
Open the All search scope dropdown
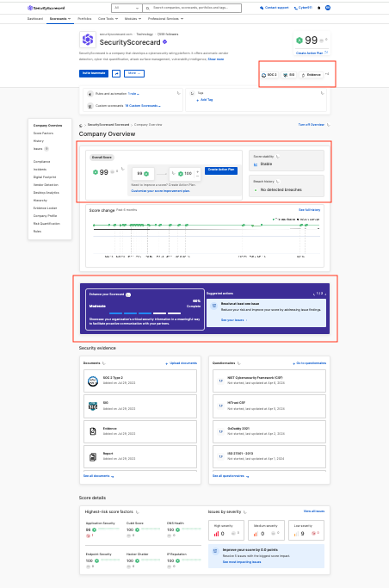point(127,8)
